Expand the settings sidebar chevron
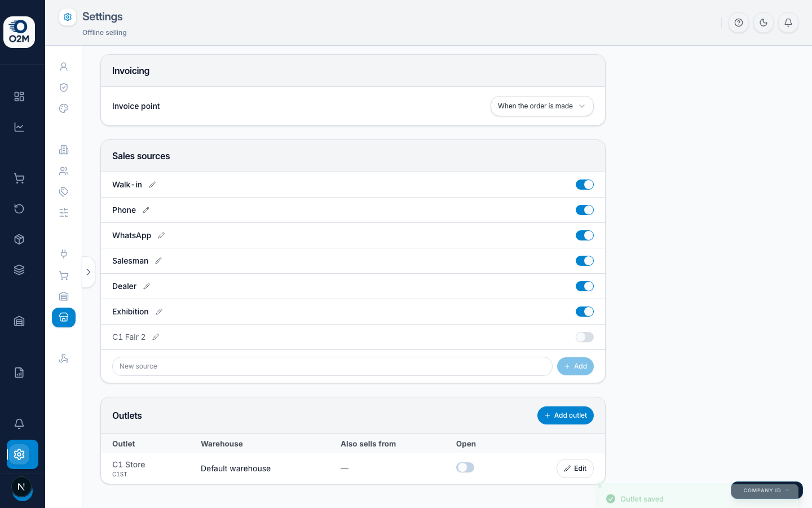The image size is (812, 508). pos(88,272)
